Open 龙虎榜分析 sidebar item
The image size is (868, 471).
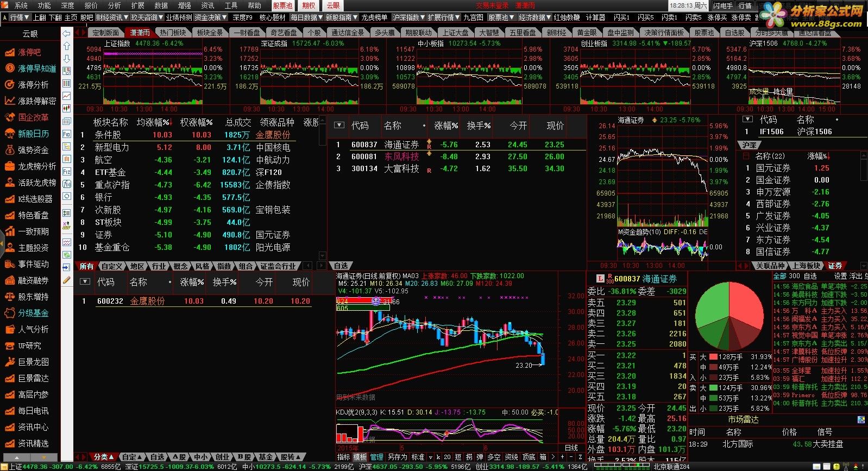[30, 166]
